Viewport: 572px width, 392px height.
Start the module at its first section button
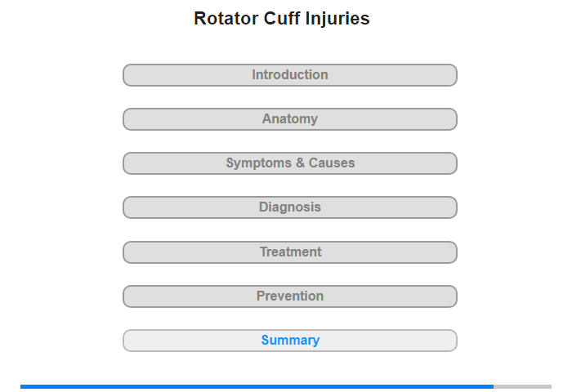[x=289, y=75]
